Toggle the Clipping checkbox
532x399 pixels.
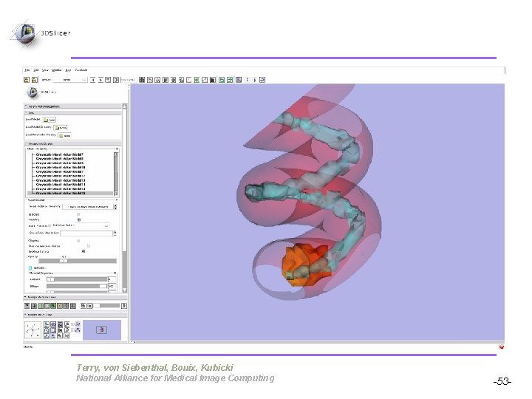(78, 241)
